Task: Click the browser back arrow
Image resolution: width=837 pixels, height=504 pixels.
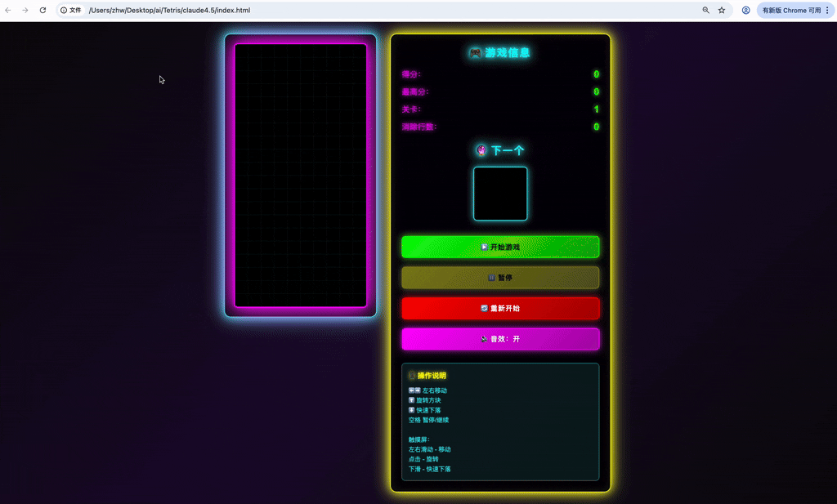Action: 8,10
